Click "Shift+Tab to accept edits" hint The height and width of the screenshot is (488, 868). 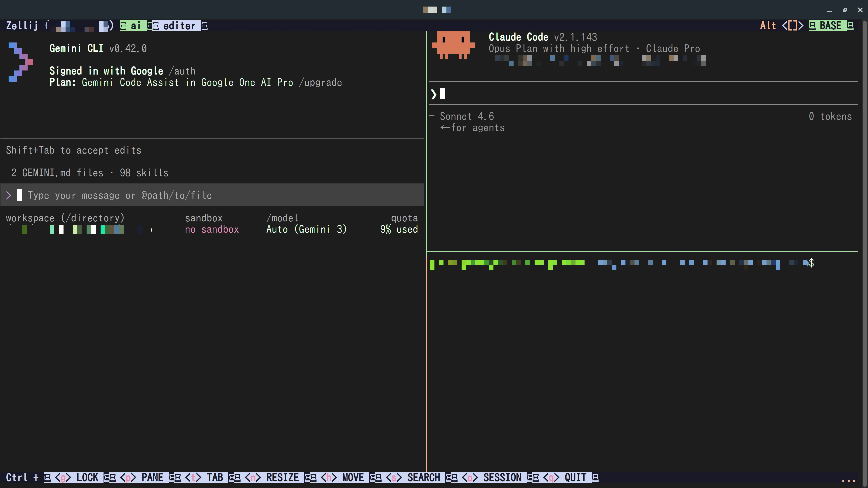pos(74,150)
